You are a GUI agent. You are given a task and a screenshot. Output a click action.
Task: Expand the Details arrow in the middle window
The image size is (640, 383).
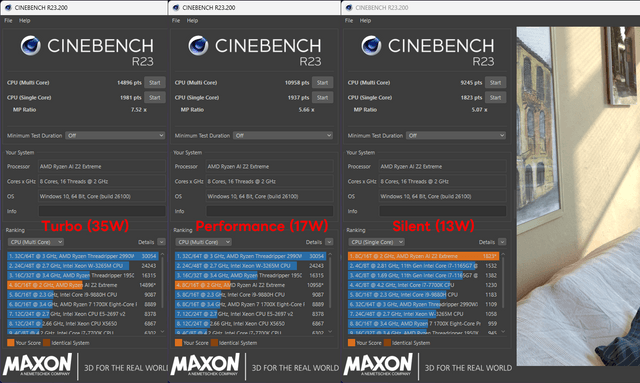coord(329,242)
